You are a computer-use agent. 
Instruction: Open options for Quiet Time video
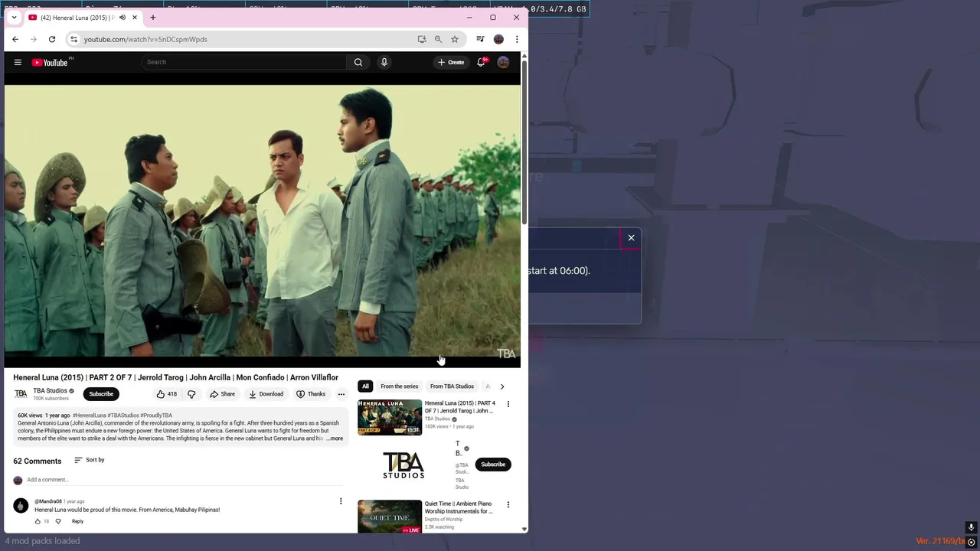click(x=508, y=505)
